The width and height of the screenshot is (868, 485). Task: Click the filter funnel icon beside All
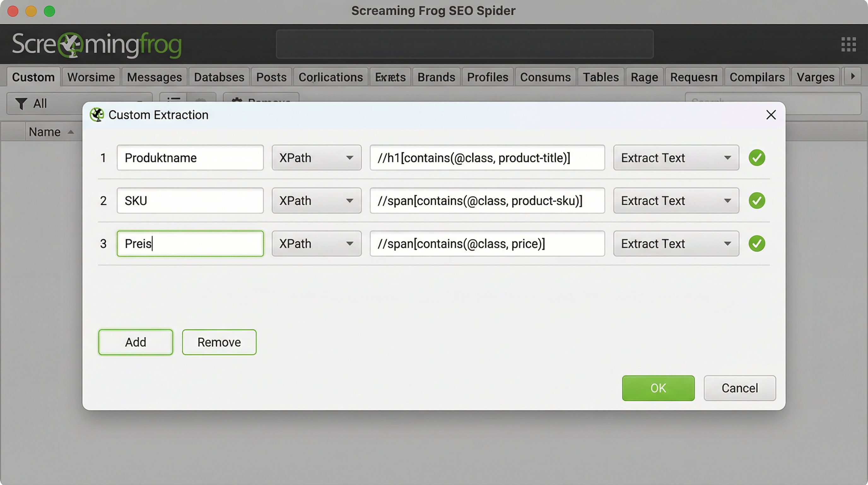(x=21, y=104)
